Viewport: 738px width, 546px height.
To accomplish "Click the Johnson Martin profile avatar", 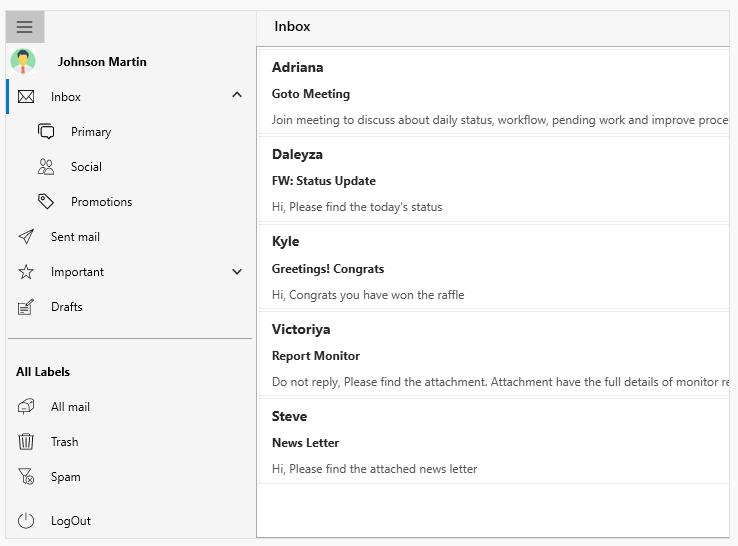I will [23, 61].
